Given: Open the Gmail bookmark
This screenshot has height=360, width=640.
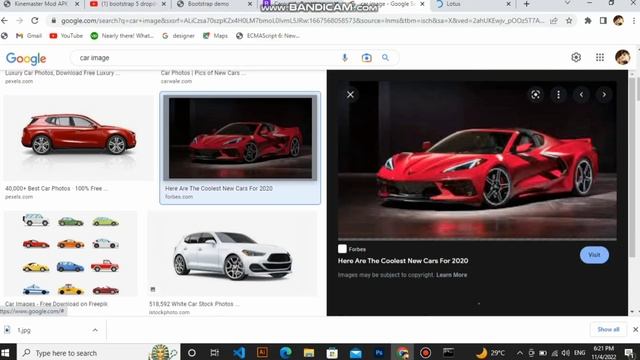Looking at the screenshot, I should coord(29,36).
